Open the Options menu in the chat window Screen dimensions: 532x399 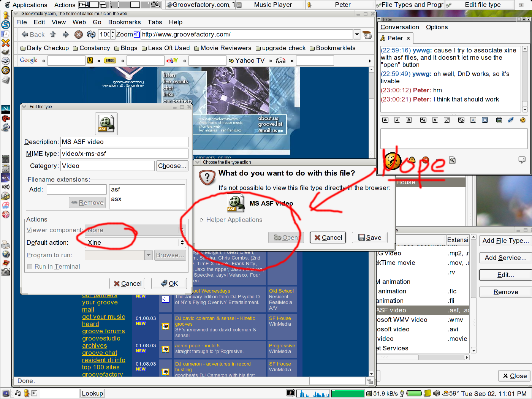point(437,27)
